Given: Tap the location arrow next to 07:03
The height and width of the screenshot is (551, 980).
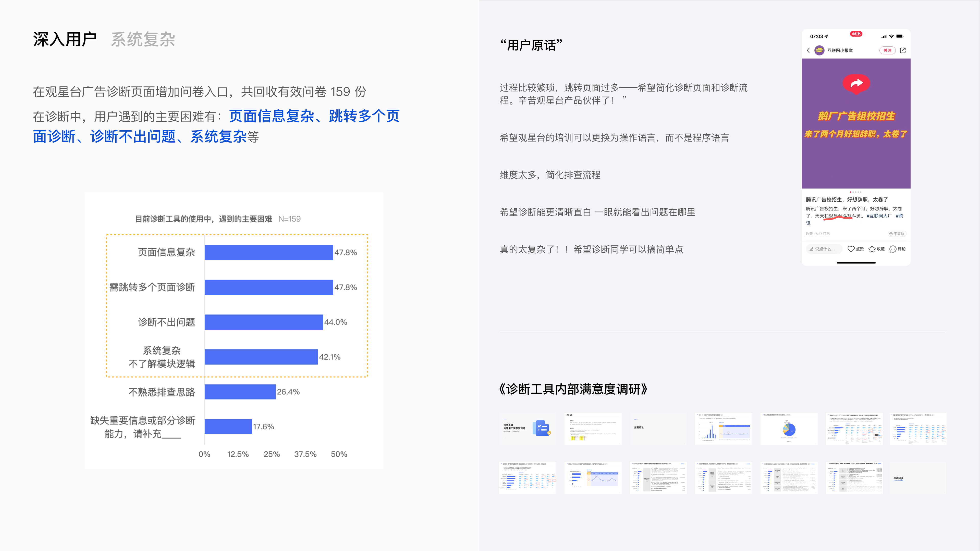Looking at the screenshot, I should (x=826, y=36).
